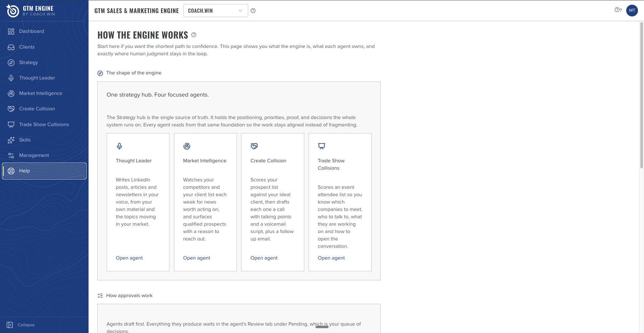Click the Dashboard grid icon in sidebar

[11, 32]
